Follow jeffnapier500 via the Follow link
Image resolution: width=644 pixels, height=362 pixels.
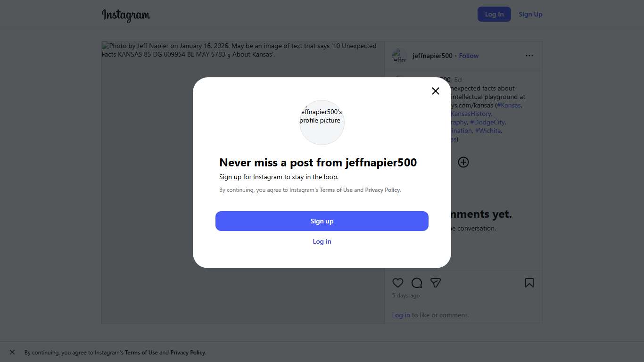click(469, 56)
